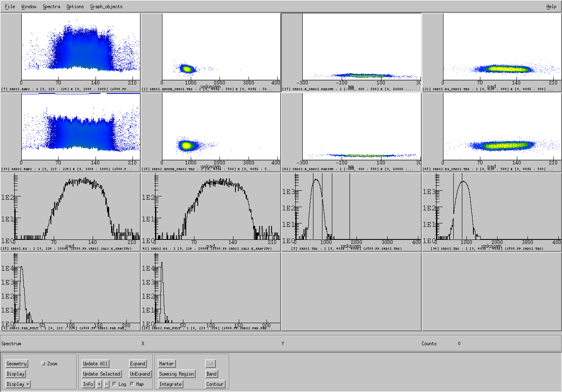Open the Help menu
562x392 pixels.
pos(551,7)
